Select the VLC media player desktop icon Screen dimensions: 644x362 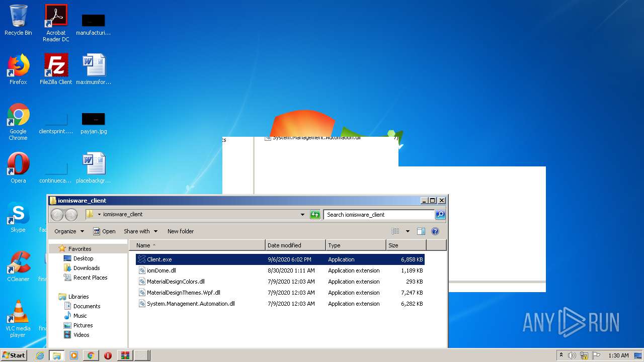tap(18, 319)
